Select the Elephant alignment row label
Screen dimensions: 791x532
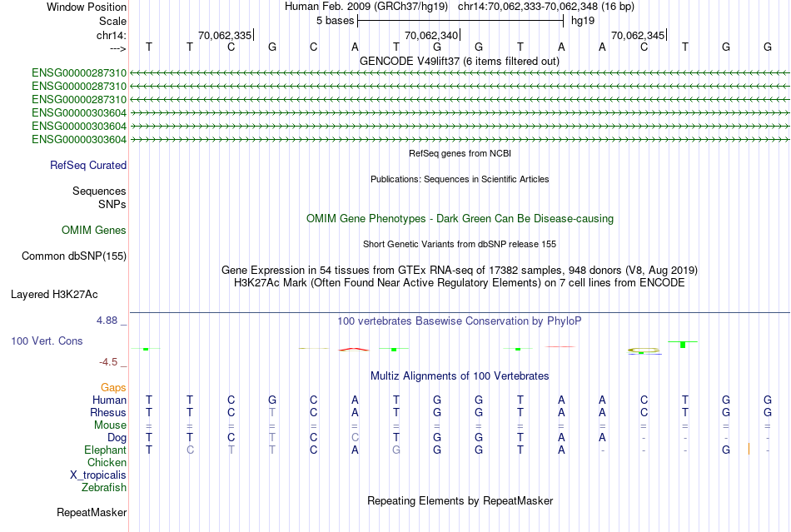[x=105, y=450]
